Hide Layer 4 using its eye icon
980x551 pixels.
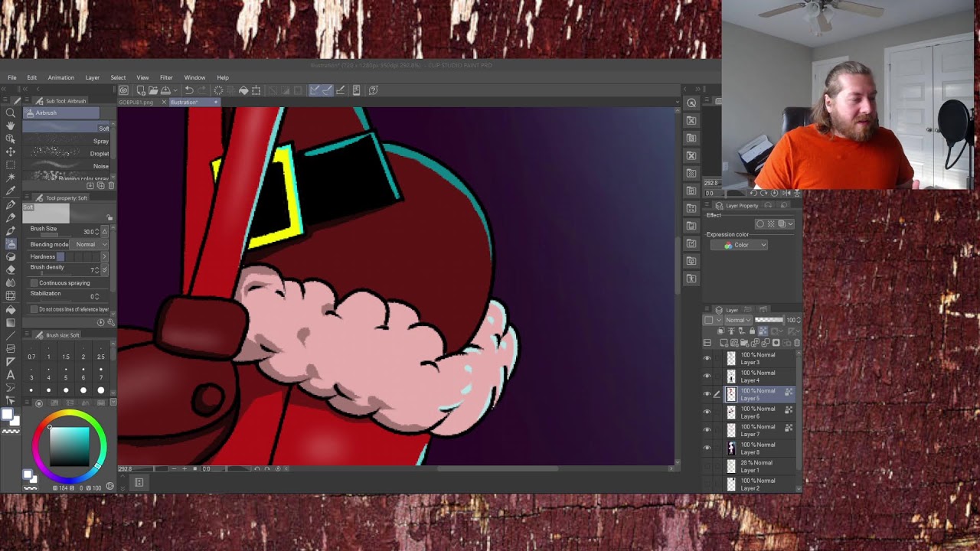click(707, 376)
